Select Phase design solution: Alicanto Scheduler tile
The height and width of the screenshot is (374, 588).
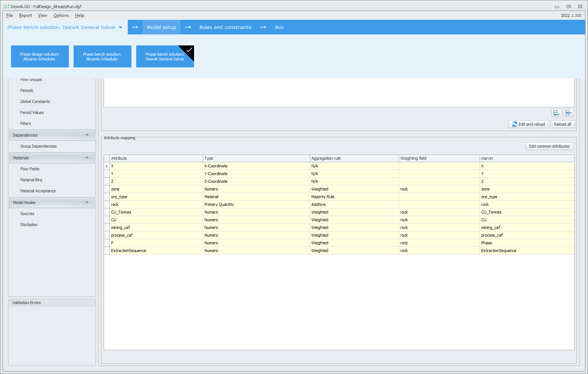coord(40,56)
